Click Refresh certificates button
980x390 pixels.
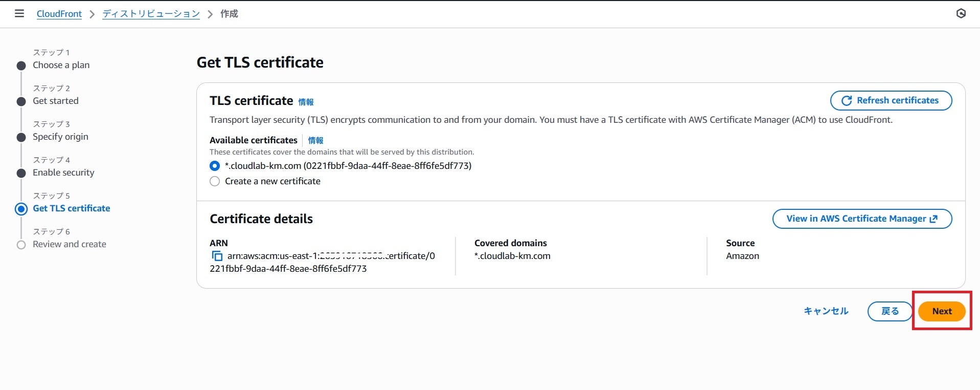[891, 100]
